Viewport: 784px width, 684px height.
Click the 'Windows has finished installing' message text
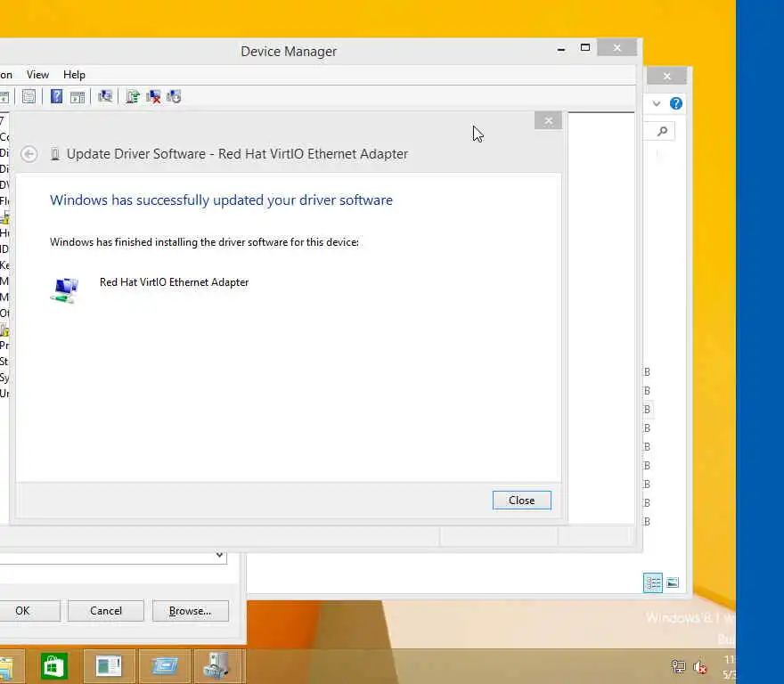(x=204, y=242)
